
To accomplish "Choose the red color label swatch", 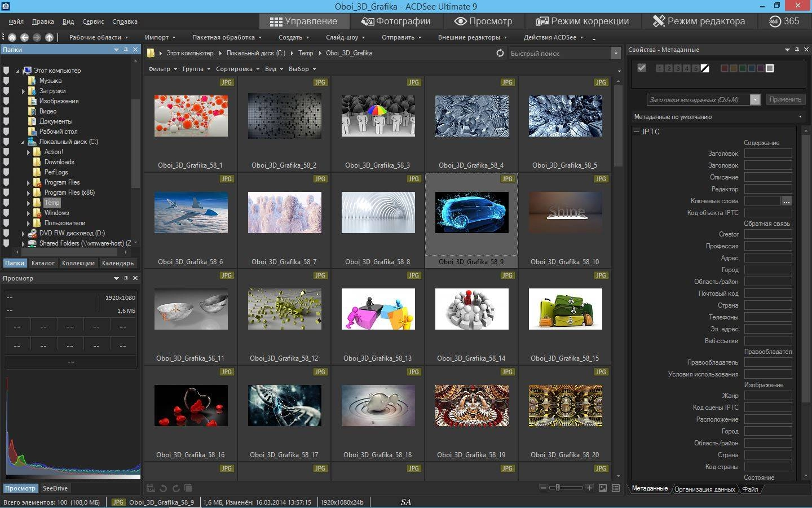I will pos(725,68).
